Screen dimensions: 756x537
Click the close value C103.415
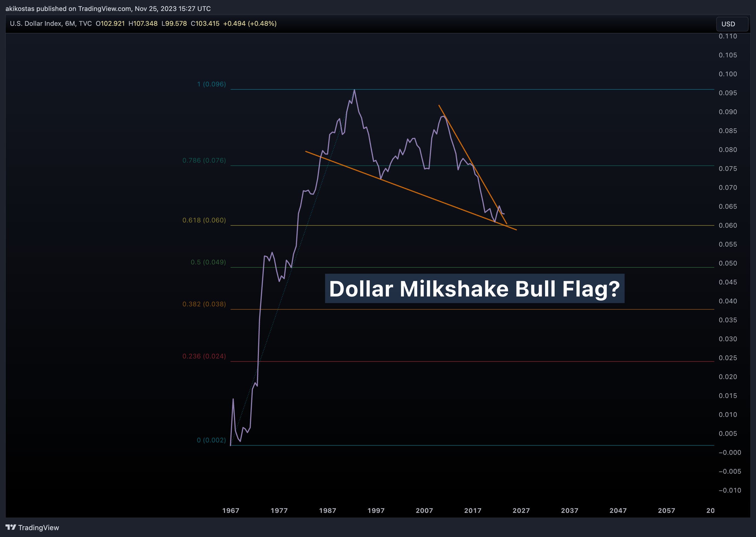coord(205,24)
